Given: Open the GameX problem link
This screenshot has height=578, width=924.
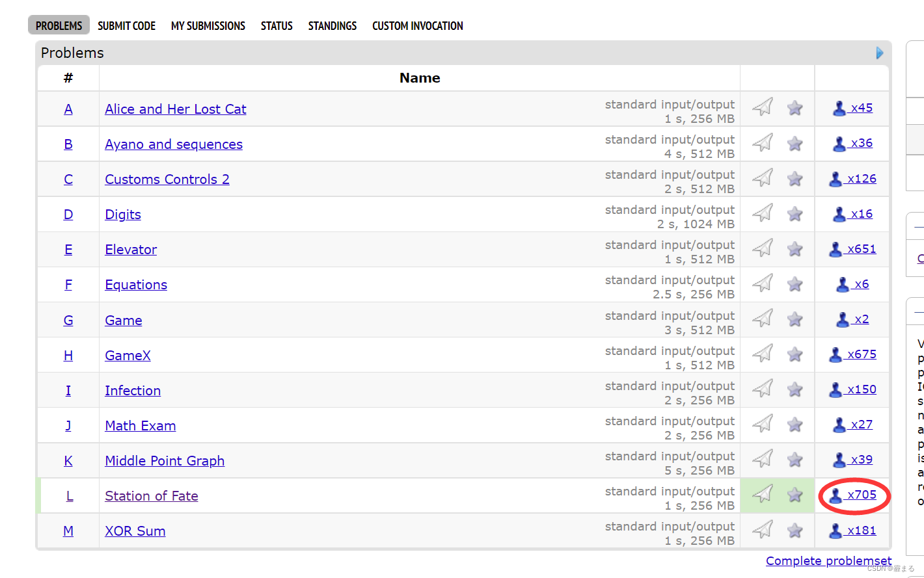Looking at the screenshot, I should [x=128, y=356].
